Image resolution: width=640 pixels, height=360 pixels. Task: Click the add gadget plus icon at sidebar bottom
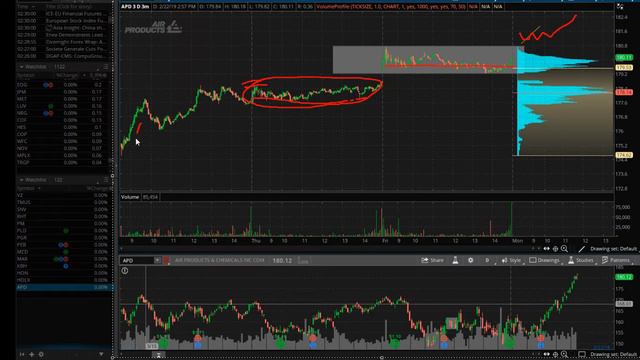tap(31, 354)
